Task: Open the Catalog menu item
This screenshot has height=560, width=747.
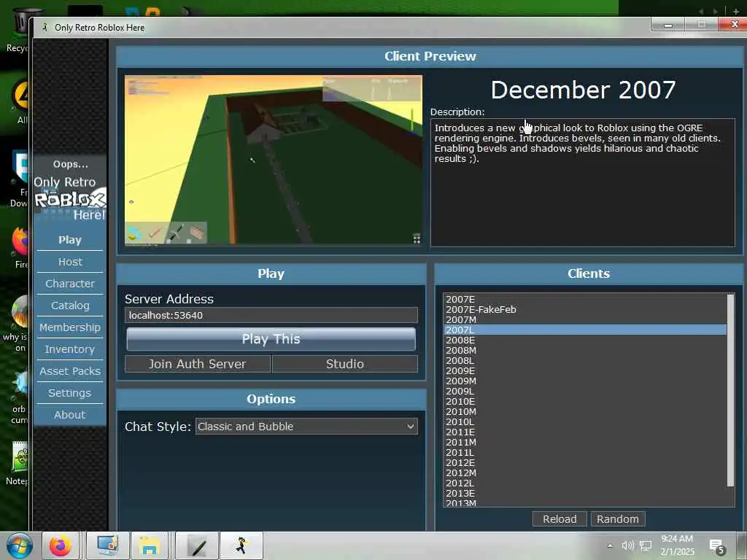Action: point(70,306)
